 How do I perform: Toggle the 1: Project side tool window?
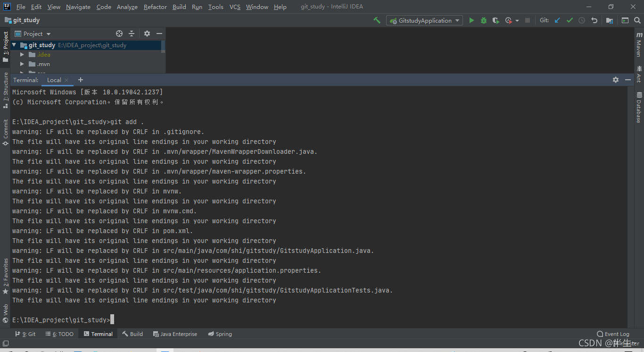5,47
